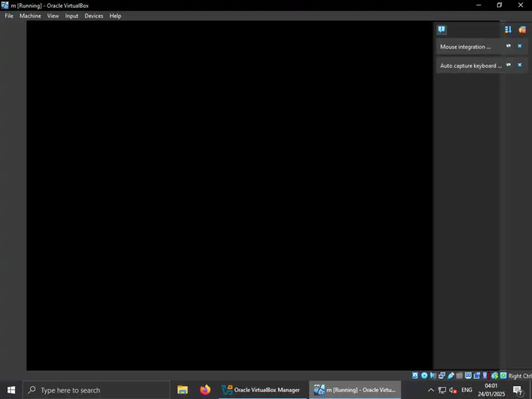532x399 pixels.
Task: Dismiss the Mouse integration notification
Action: (520, 46)
